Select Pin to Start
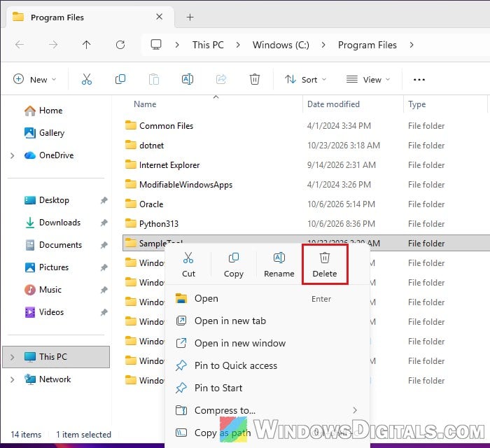The image size is (490, 448). (267, 388)
